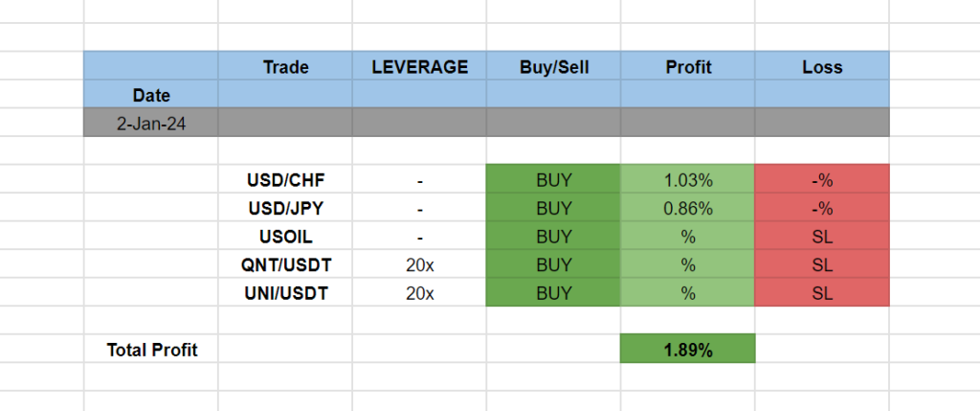The width and height of the screenshot is (980, 411).
Task: Click the 0.86% profit cell
Action: 687,208
